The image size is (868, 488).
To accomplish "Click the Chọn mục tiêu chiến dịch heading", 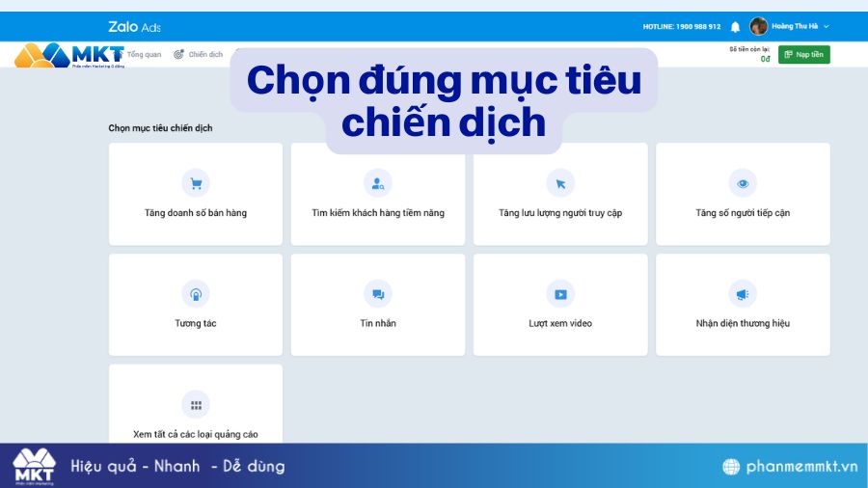I will pos(160,128).
